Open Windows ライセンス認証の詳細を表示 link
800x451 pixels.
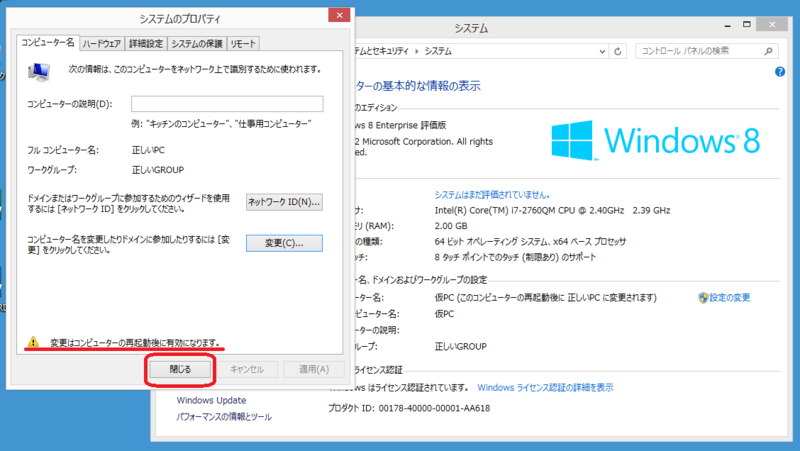[x=545, y=388]
